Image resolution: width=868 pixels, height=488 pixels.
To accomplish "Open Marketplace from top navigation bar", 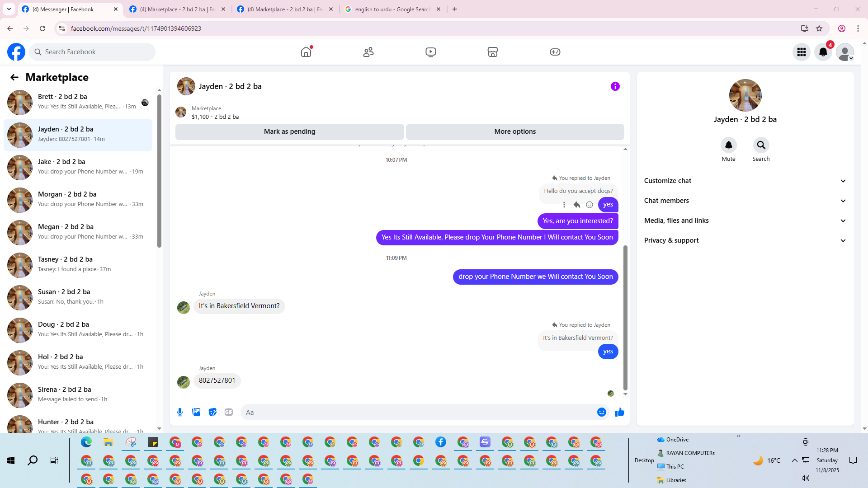I will point(492,52).
